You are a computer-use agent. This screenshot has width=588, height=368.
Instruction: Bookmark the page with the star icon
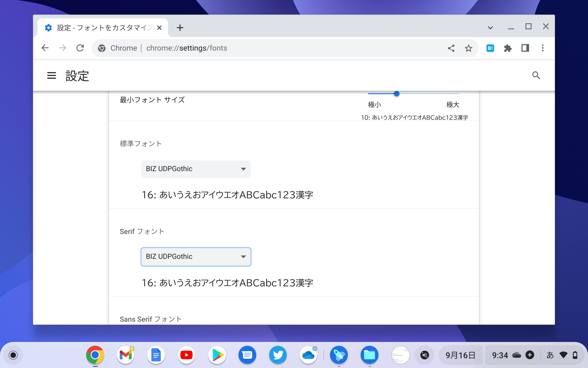pyautogui.click(x=469, y=48)
